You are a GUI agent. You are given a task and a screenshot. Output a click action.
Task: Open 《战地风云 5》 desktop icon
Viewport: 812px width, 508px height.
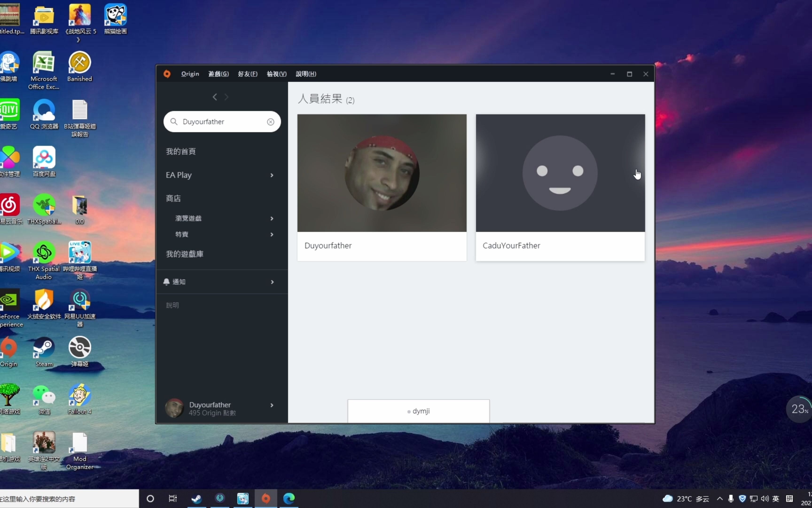79,23
